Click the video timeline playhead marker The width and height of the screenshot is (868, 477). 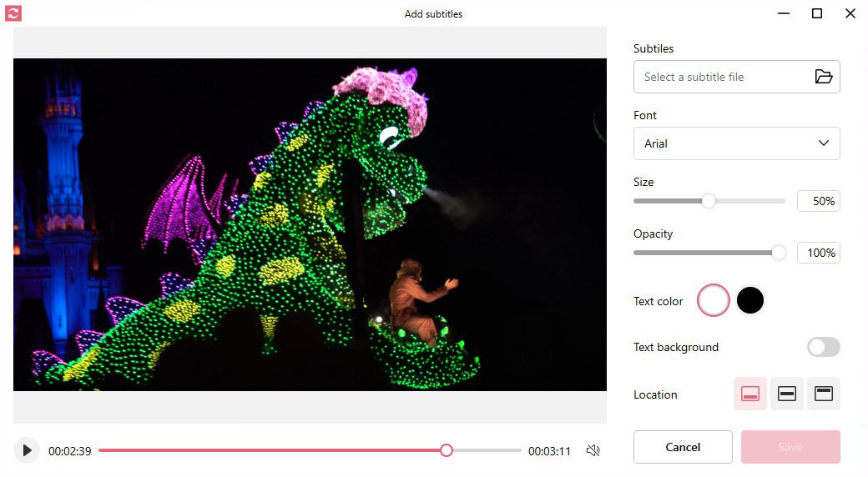point(447,450)
